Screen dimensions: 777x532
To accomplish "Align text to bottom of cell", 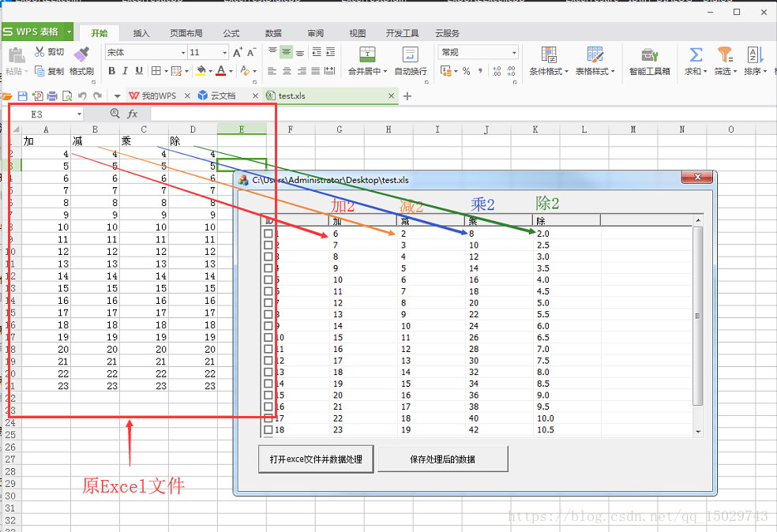I will 300,51.
